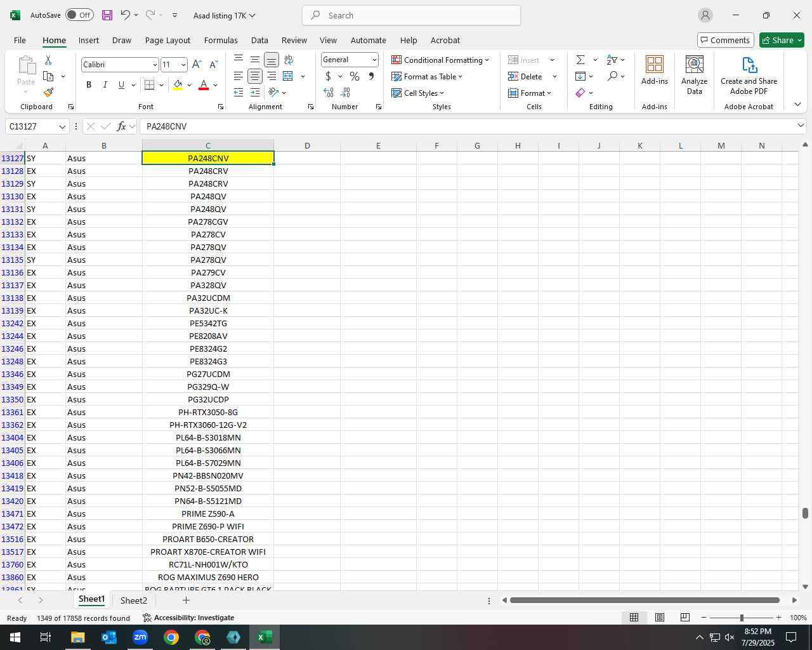Switch to the Insert tab
Viewport: 812px width, 650px height.
(89, 40)
